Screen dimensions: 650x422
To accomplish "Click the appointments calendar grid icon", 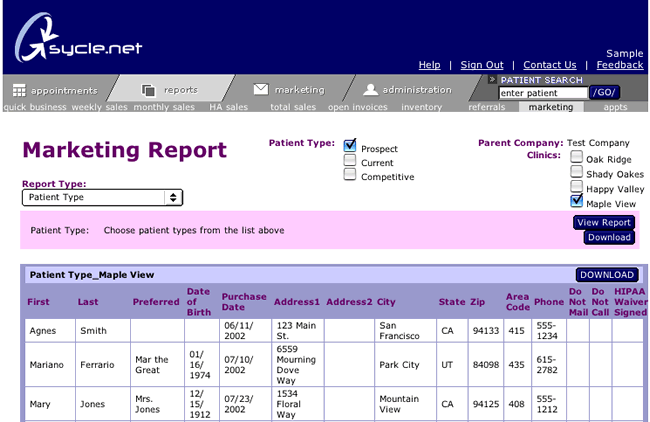I will coord(19,90).
